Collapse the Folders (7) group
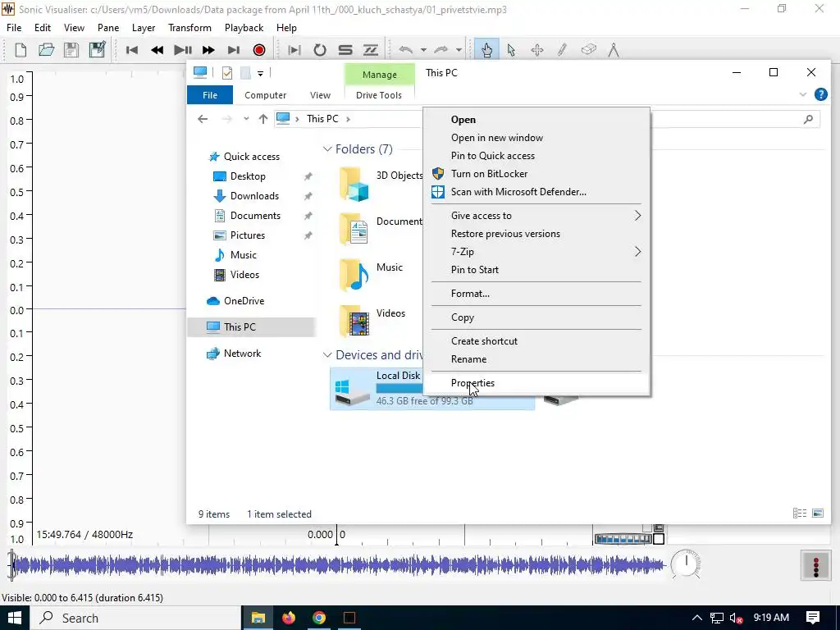The height and width of the screenshot is (630, 840). pos(326,149)
